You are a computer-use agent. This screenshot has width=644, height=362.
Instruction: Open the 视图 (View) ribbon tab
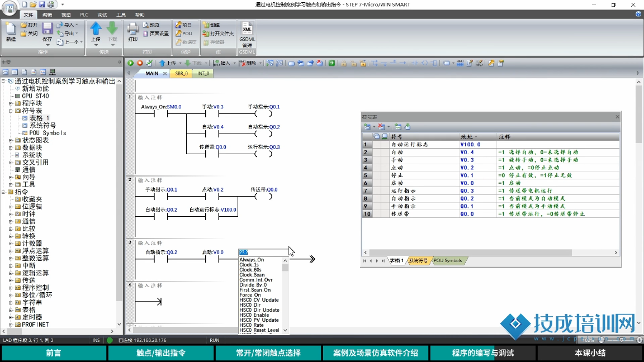(x=66, y=15)
